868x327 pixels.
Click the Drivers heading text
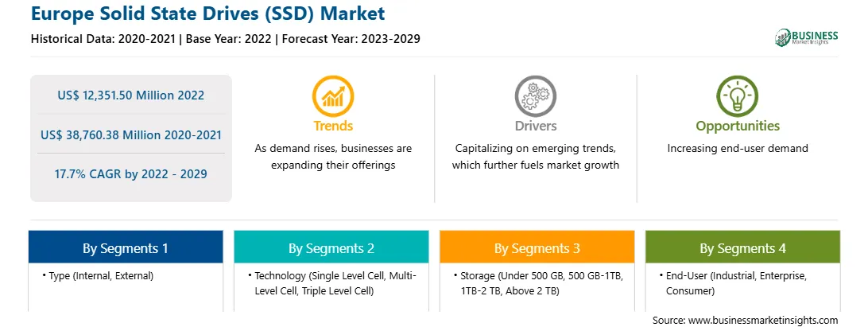click(535, 126)
